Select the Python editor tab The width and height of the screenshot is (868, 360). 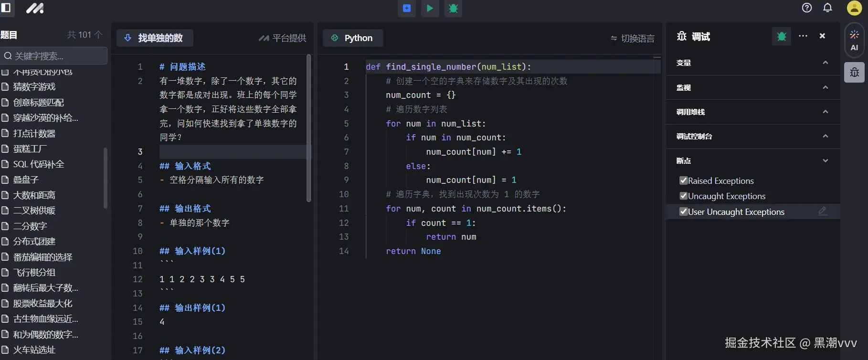tap(352, 38)
